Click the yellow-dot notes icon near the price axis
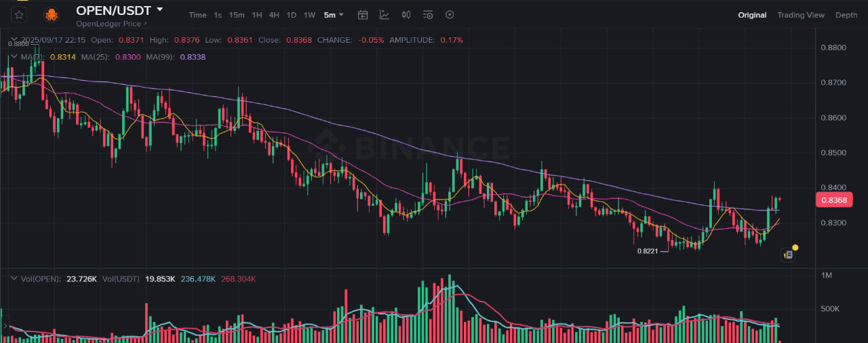 [788, 255]
